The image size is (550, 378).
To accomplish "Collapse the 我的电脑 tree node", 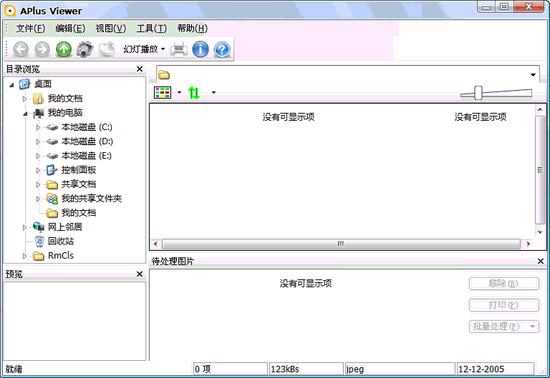I will tap(25, 113).
